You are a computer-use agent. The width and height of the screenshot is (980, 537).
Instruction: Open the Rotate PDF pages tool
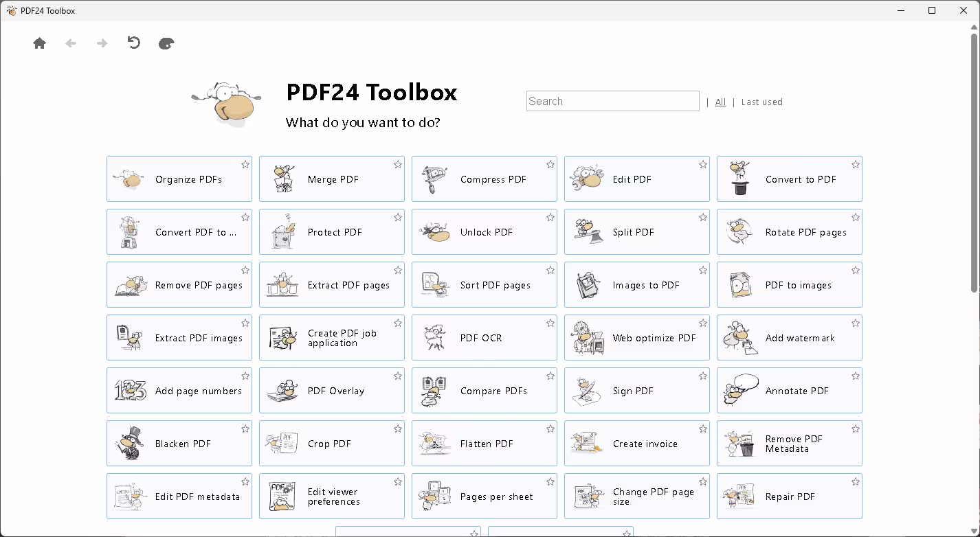click(x=790, y=232)
